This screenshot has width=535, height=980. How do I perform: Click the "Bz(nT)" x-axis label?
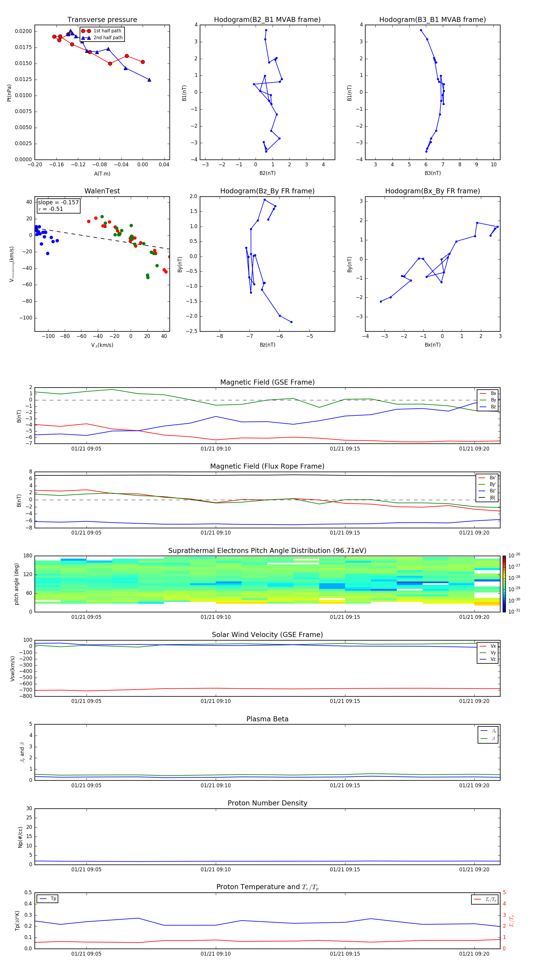pyautogui.click(x=267, y=345)
